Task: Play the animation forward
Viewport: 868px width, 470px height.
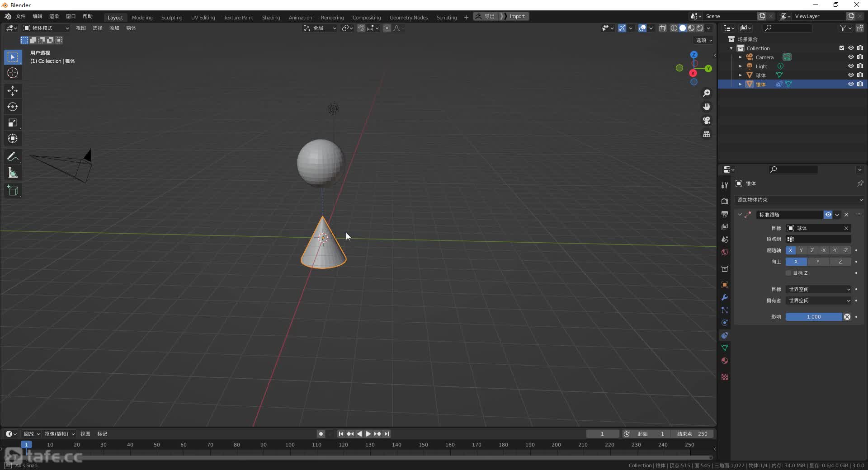Action: 368,434
